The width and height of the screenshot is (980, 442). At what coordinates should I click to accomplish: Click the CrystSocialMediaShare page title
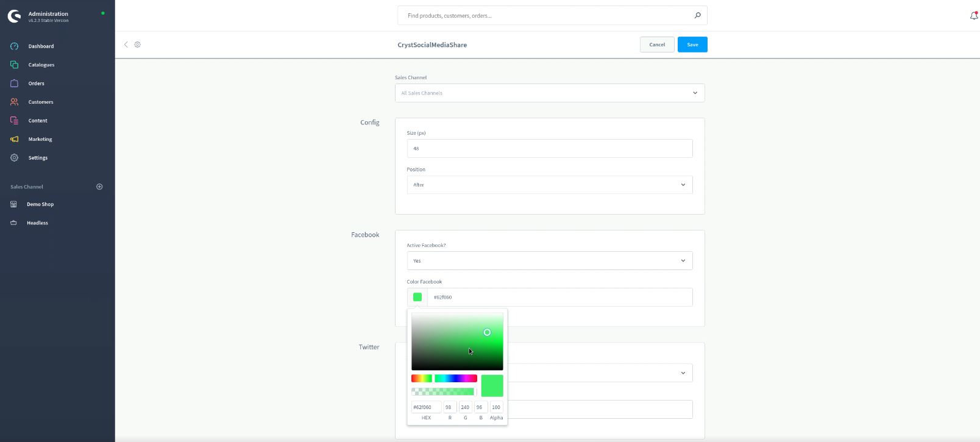click(432, 45)
